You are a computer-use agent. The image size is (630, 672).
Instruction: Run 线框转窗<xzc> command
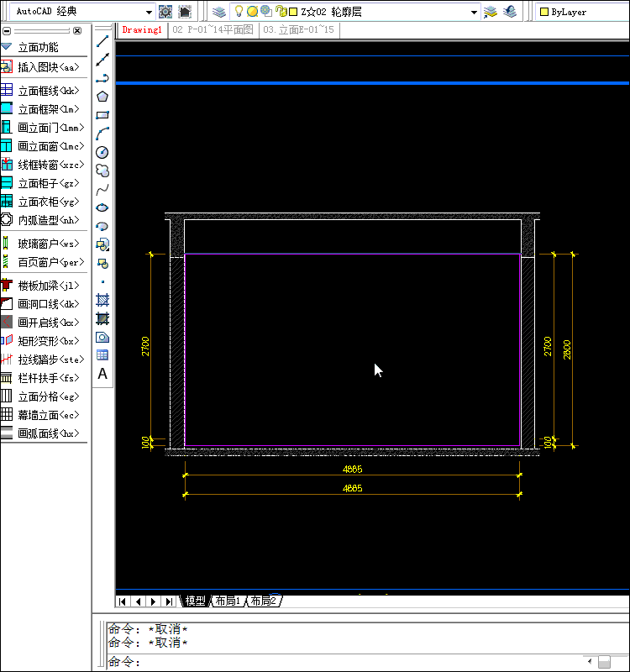(44, 165)
